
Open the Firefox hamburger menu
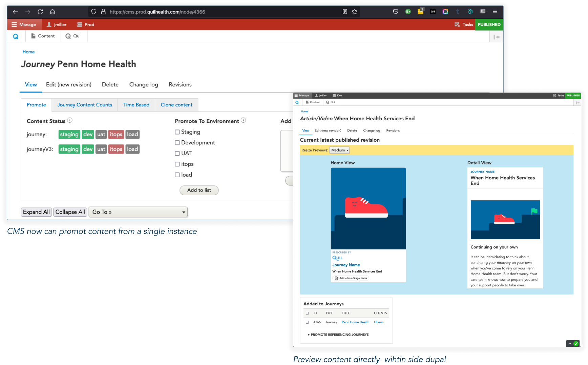click(495, 12)
